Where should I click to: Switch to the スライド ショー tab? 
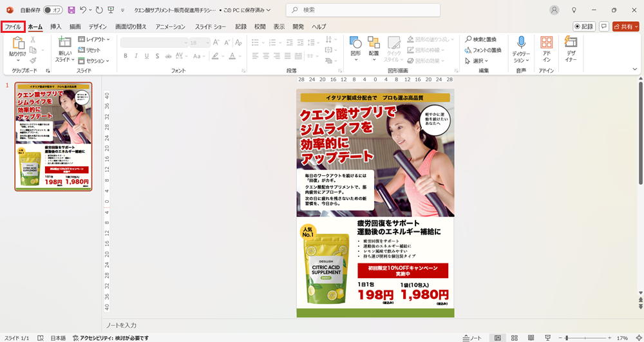[211, 26]
